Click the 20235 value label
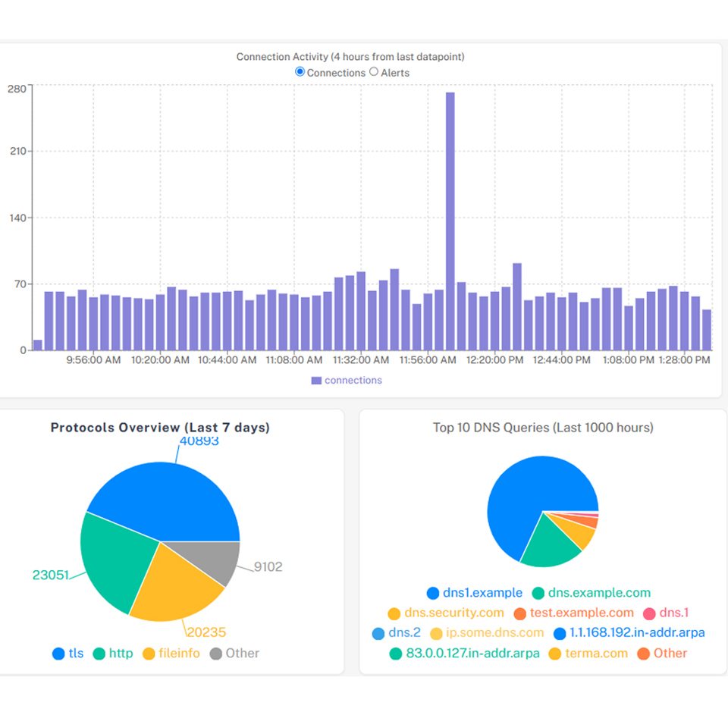The width and height of the screenshot is (728, 715). coord(206,632)
